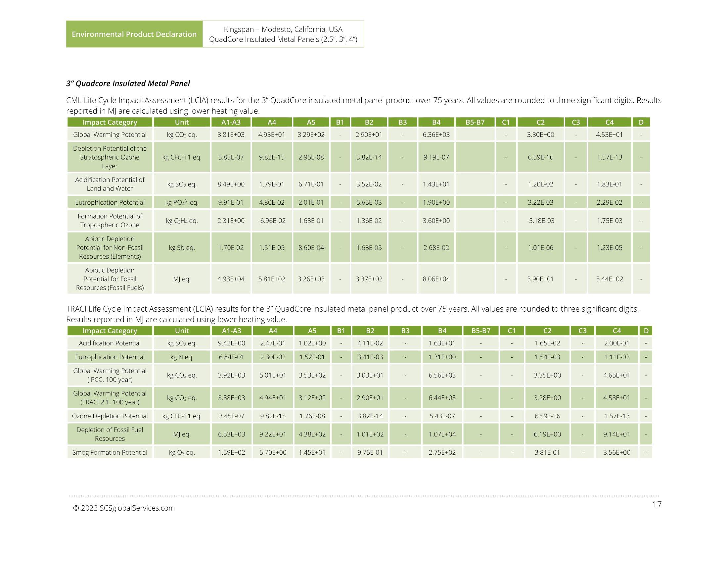Click value 4.93E+04 in fossil abiotic depletion row
Screen dimensions: 728x563
pyautogui.click(x=231, y=279)
